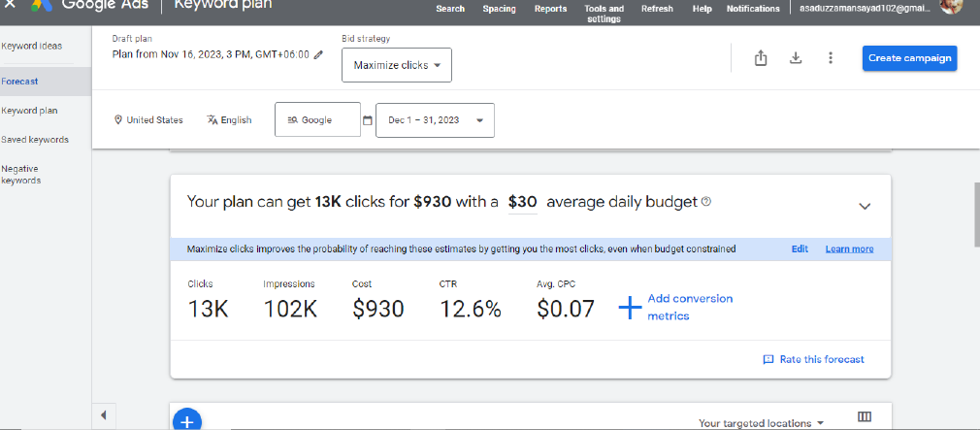Open Keyword plan in sidebar
The width and height of the screenshot is (980, 430).
coord(29,111)
